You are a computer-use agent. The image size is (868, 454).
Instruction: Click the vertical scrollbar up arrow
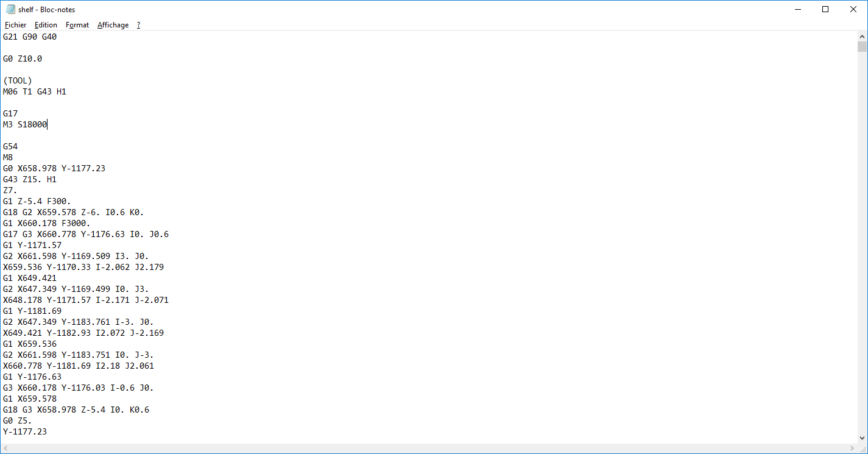click(861, 36)
